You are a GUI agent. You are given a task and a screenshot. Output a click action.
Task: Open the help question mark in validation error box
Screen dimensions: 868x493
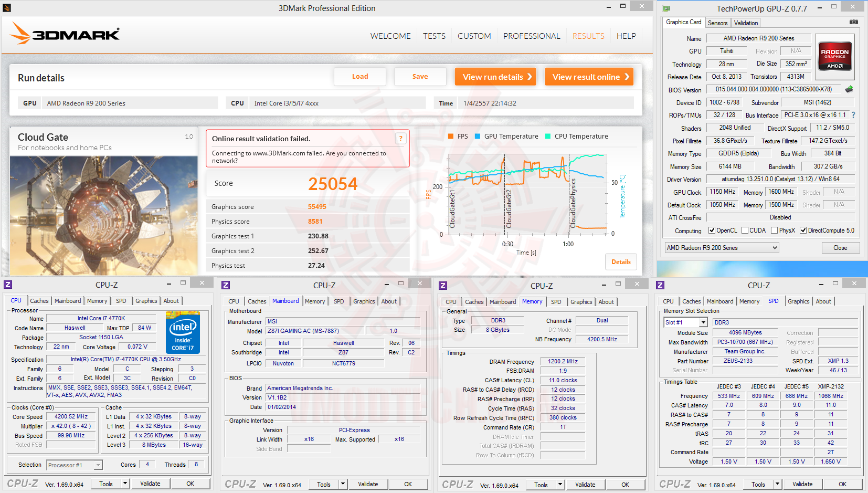point(401,139)
